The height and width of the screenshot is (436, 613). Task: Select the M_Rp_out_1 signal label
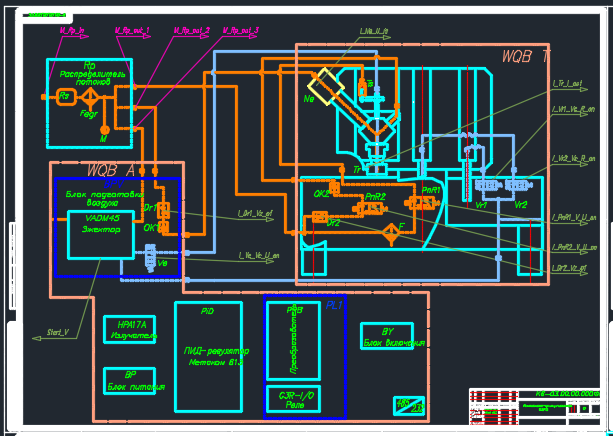click(132, 31)
